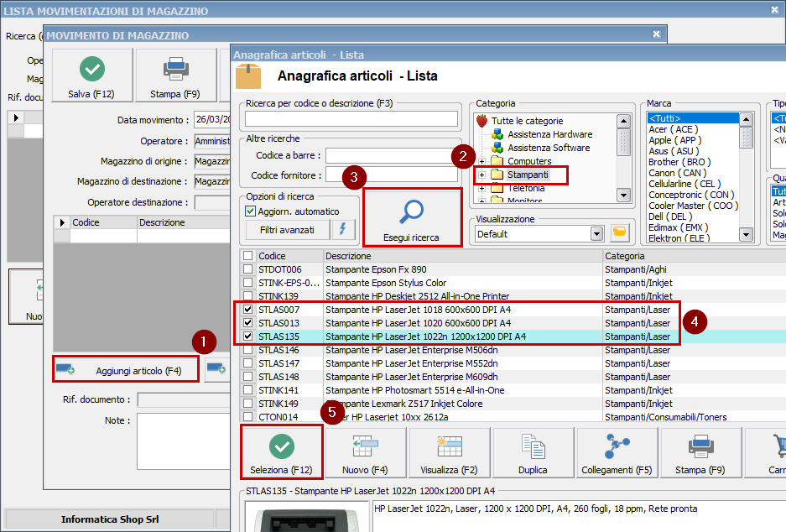The height and width of the screenshot is (532, 786).
Task: Click the Codice fornitore input field
Action: point(392,175)
